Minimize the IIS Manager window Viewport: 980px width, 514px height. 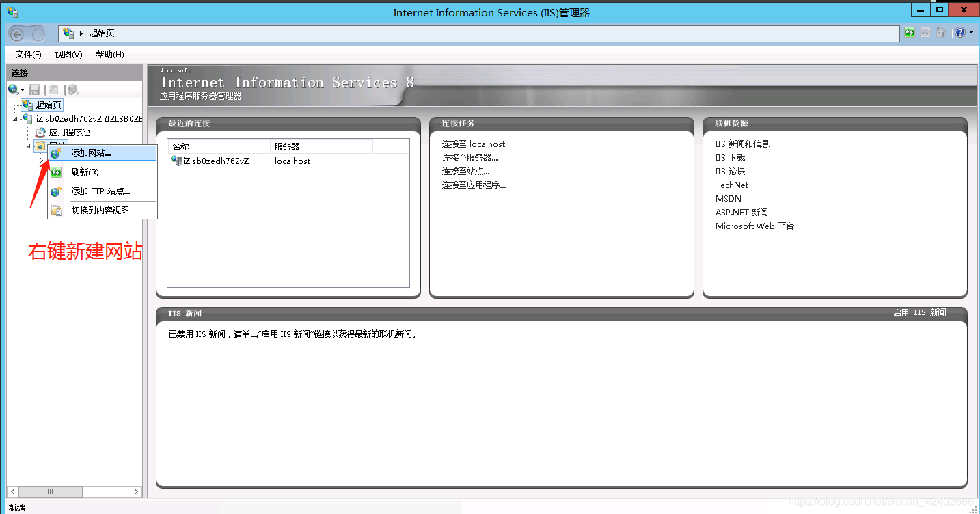point(920,10)
